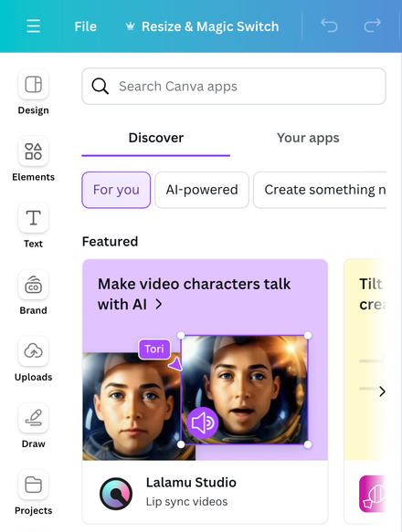
Task: Open the Projects panel
Action: 33,492
